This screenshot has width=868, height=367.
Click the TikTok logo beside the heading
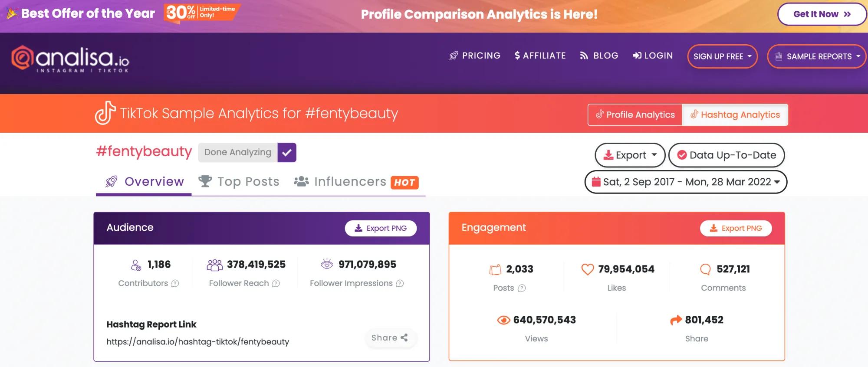point(105,113)
